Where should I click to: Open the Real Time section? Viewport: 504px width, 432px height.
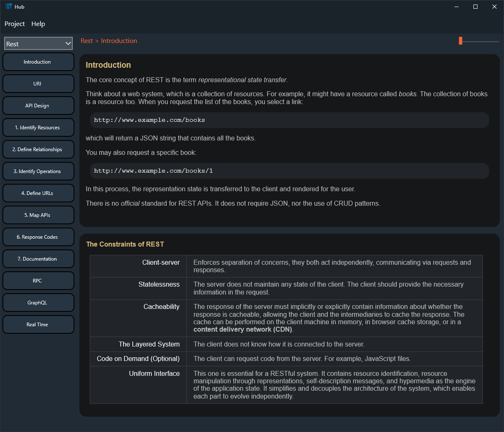38,325
